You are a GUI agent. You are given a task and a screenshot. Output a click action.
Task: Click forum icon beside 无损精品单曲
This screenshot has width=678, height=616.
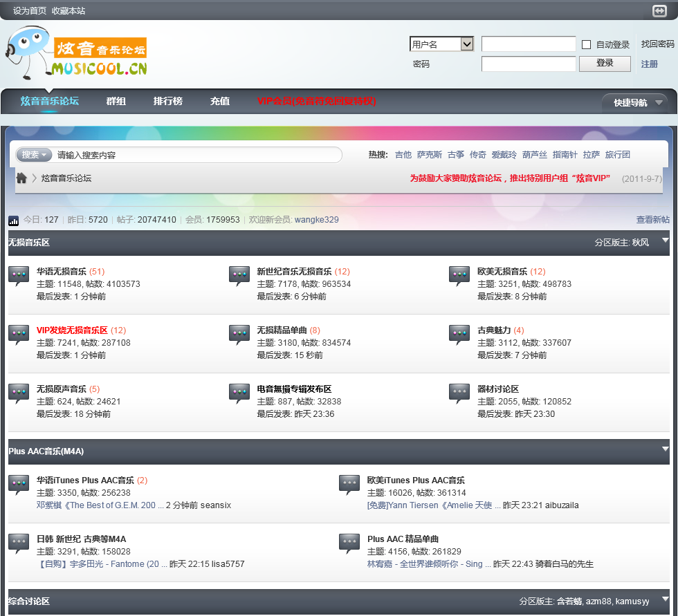(239, 335)
